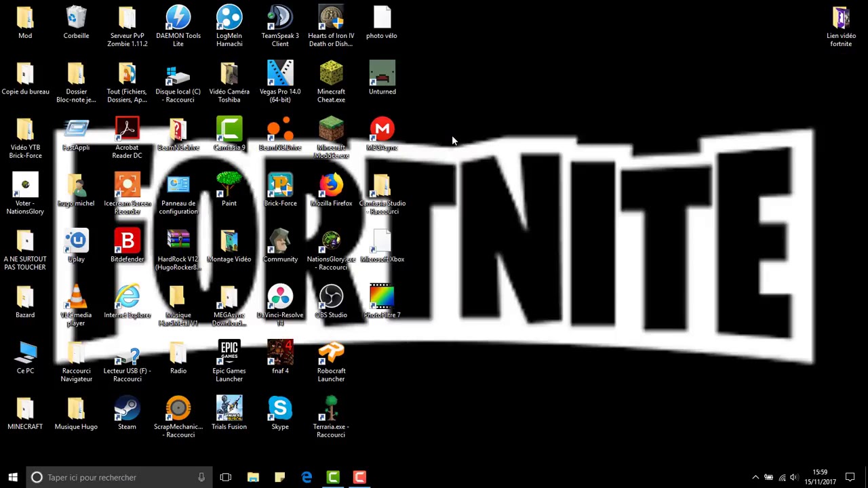Open Copie du bureau folder
Image resolution: width=868 pixels, height=488 pixels.
click(25, 77)
